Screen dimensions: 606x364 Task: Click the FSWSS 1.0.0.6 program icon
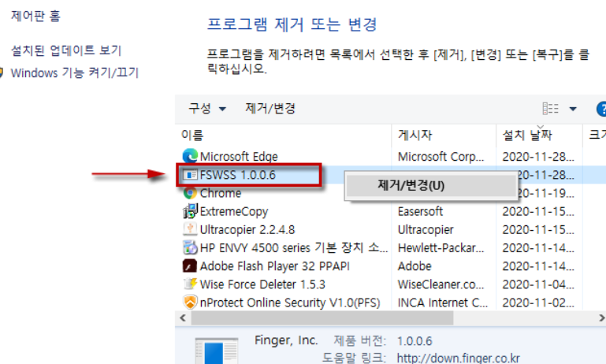click(190, 175)
